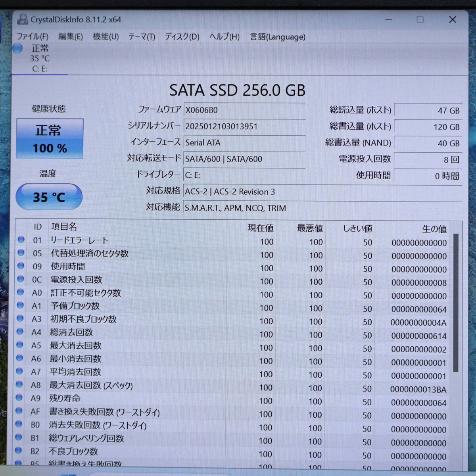Click the 35 °C temperature button
Screen dimensions: 476x476
coord(49,197)
